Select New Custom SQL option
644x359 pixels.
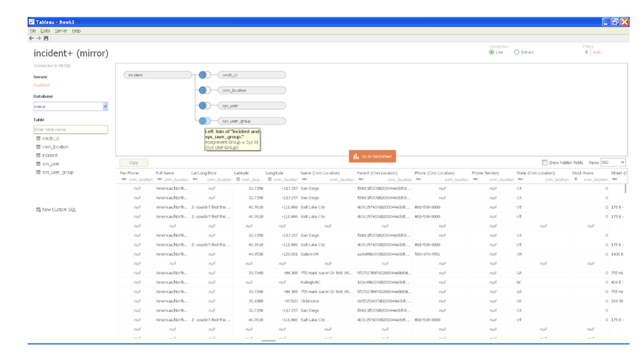coord(58,210)
